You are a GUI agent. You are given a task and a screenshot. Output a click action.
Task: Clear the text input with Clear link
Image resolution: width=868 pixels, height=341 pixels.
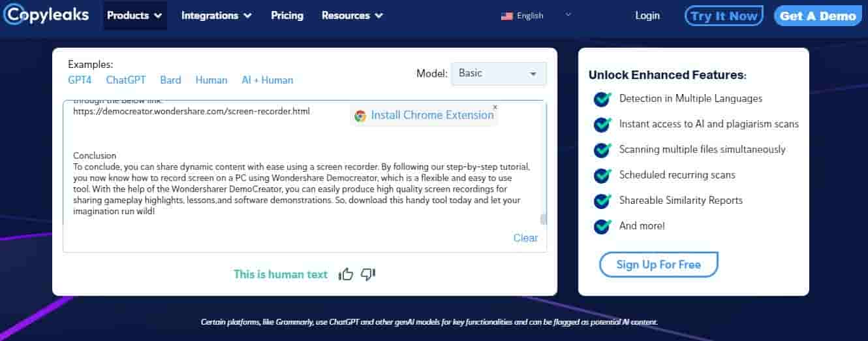click(x=525, y=238)
